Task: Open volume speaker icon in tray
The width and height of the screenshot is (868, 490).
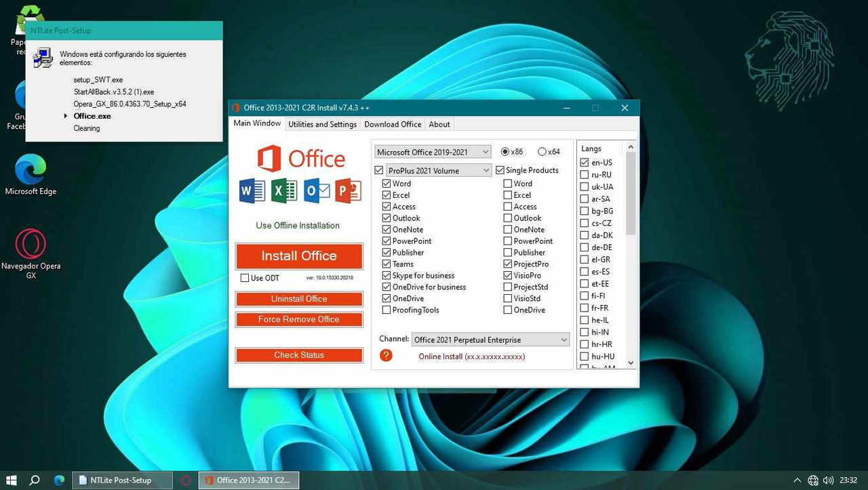Action: tap(828, 481)
